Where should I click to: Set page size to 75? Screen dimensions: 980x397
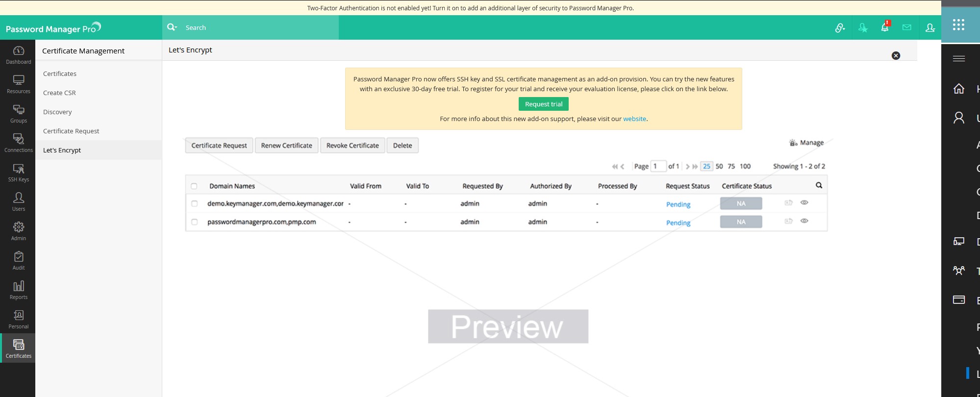point(731,166)
